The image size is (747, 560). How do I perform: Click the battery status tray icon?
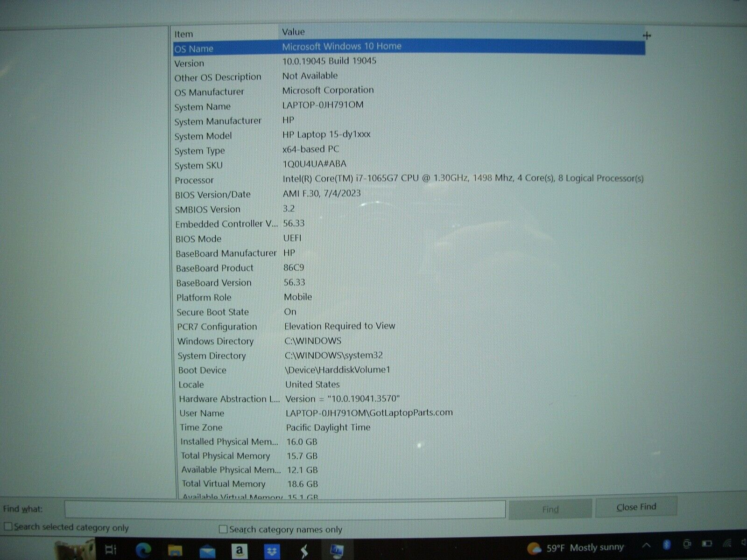[x=707, y=544]
